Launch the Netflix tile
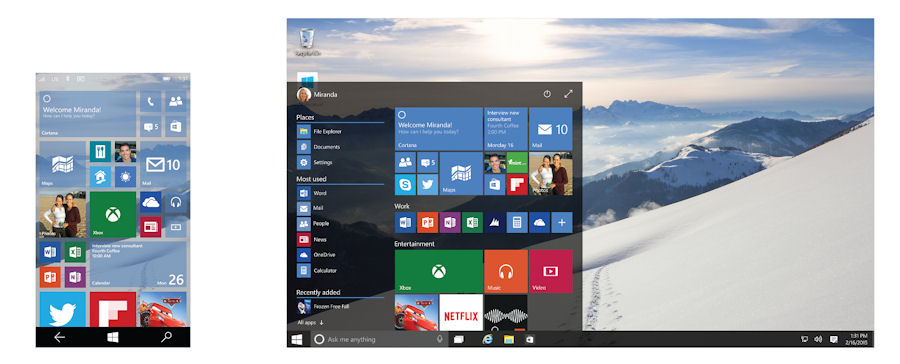 pos(461,312)
